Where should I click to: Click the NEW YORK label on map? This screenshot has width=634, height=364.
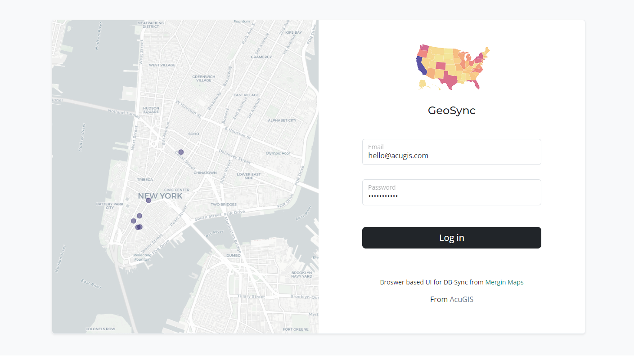pos(160,196)
